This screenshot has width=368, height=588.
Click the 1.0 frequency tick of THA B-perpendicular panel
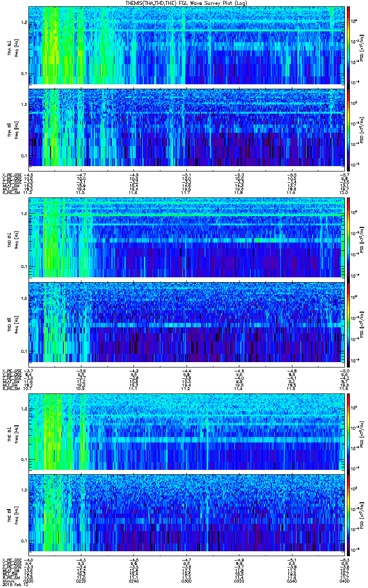coord(24,23)
